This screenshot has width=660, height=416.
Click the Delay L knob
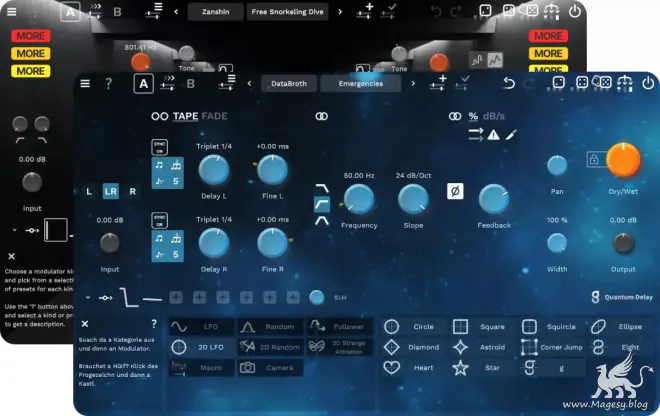click(x=214, y=170)
